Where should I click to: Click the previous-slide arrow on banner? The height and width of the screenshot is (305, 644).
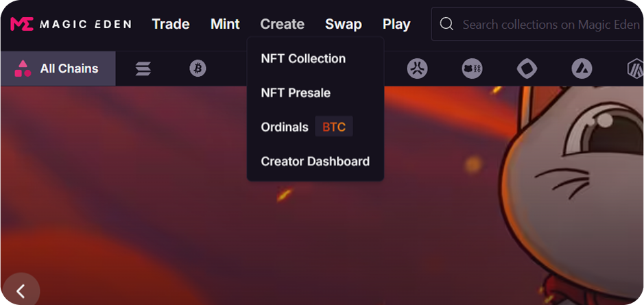[21, 291]
